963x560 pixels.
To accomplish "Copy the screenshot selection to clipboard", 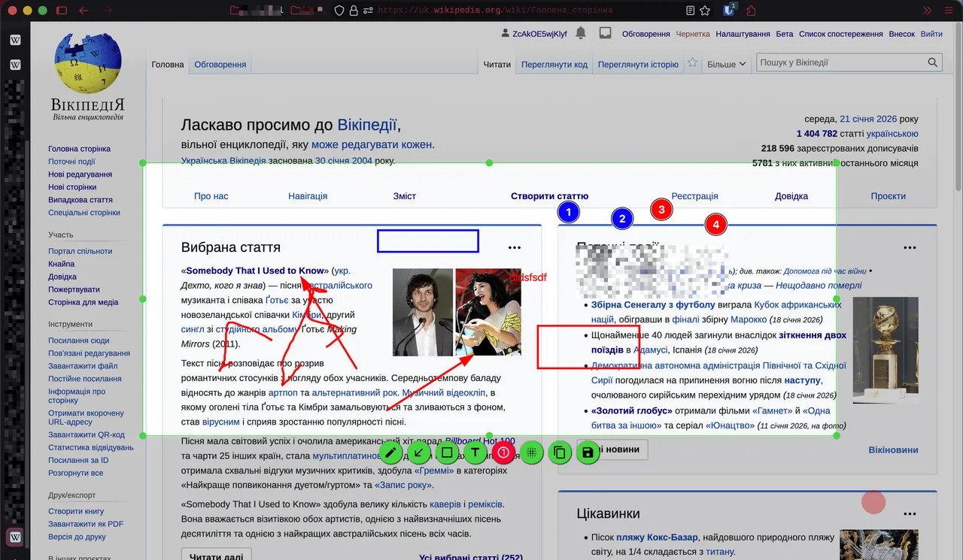I will coord(560,453).
